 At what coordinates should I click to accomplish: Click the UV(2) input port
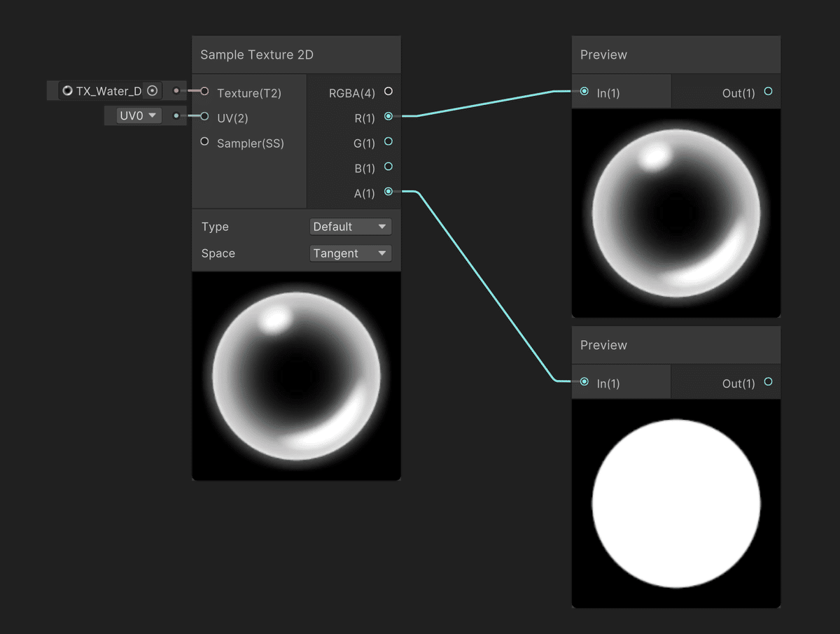click(204, 116)
